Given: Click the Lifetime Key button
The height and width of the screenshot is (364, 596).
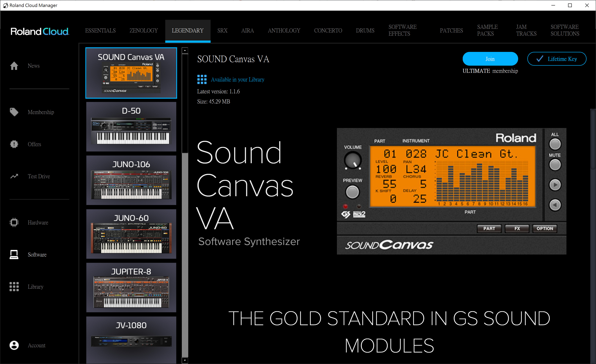Looking at the screenshot, I should 557,59.
